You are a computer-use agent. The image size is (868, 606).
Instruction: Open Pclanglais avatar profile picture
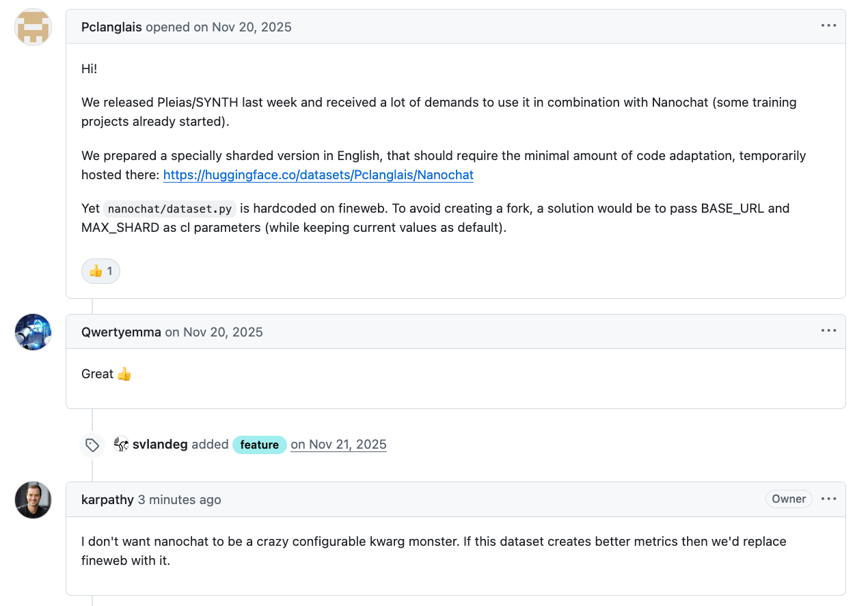click(x=33, y=27)
